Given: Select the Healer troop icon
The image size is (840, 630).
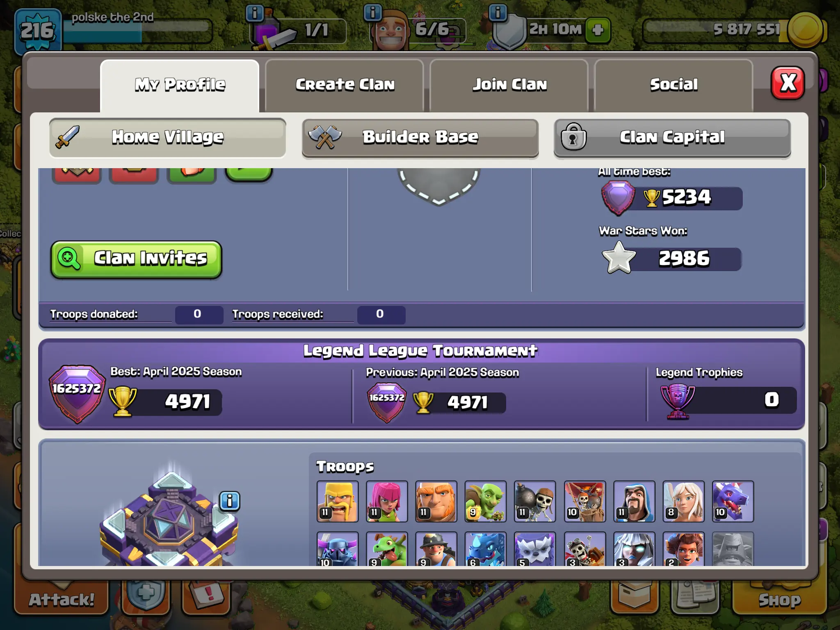Looking at the screenshot, I should (x=683, y=501).
